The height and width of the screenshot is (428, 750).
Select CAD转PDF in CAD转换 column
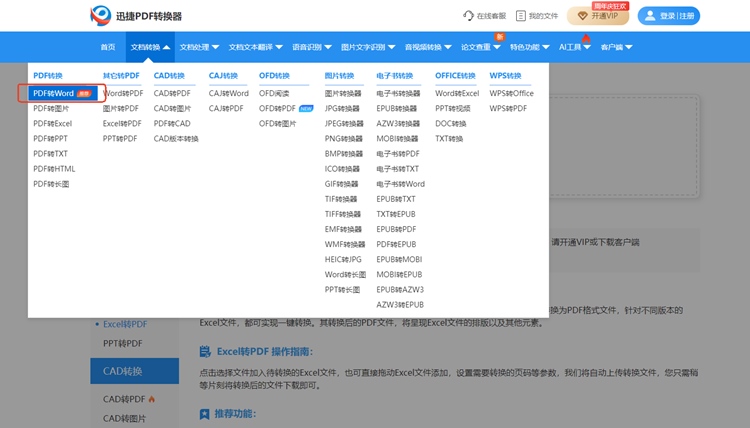[x=172, y=93]
